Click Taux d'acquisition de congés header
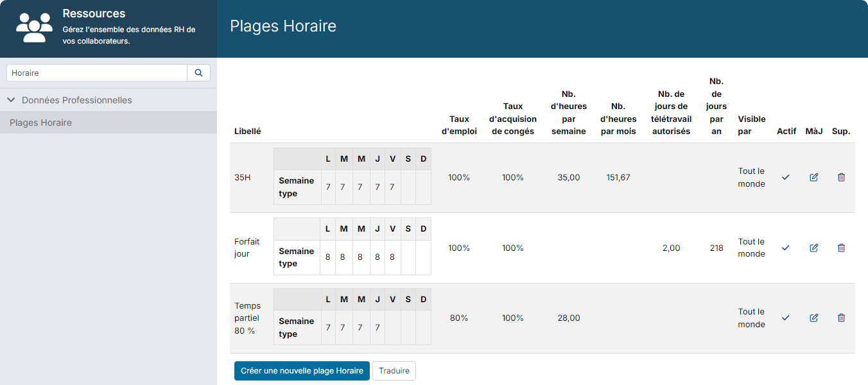 point(513,119)
